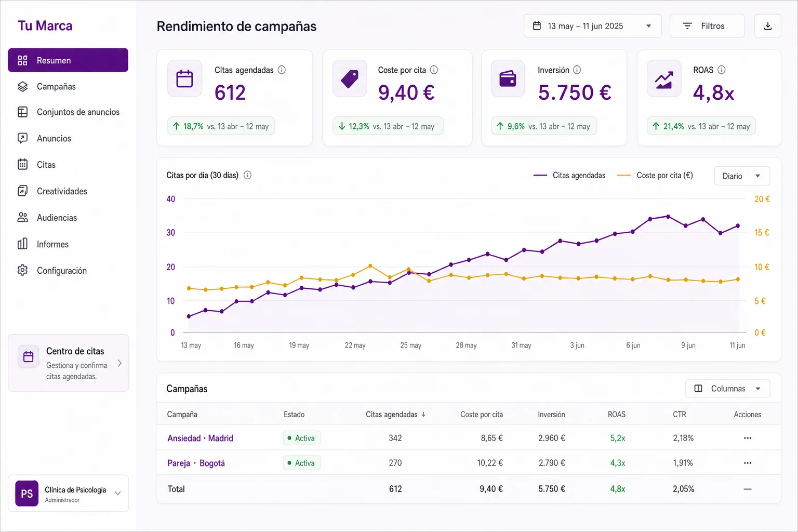Sort by ROAS column header
798x532 pixels.
[617, 415]
